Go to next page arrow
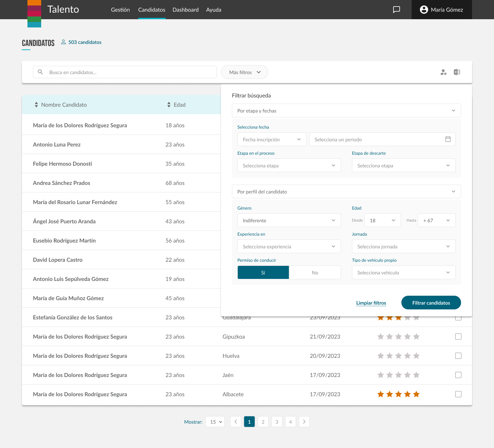Viewport: 494px width, 448px height. [x=304, y=422]
